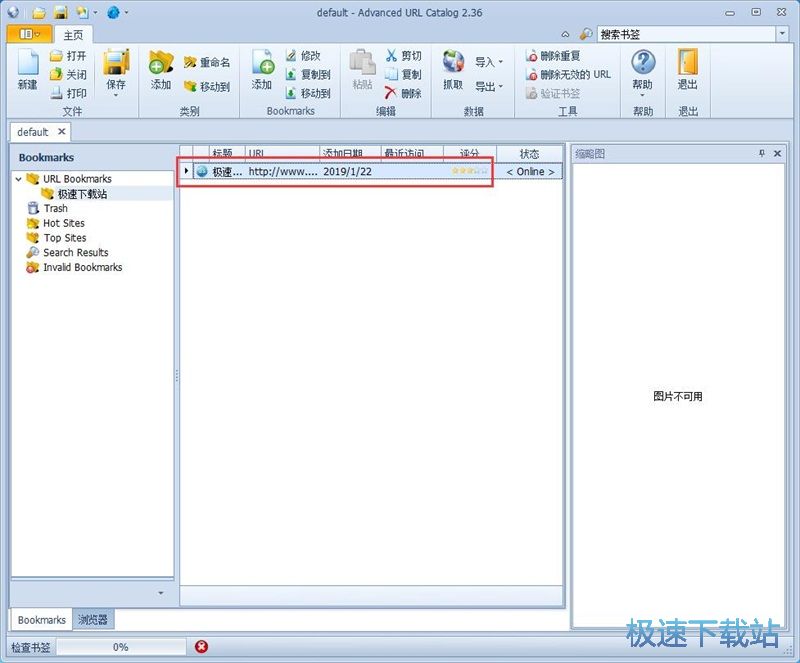Modify bookmark with 修改

303,56
